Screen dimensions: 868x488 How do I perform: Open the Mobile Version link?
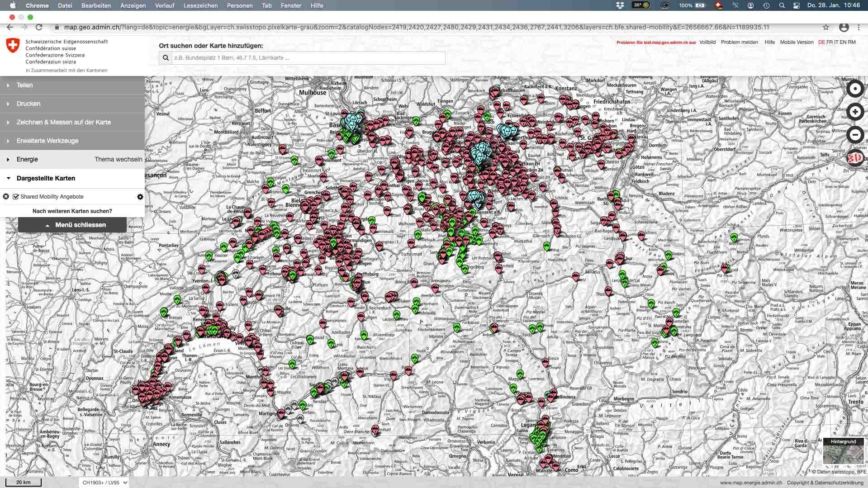point(797,42)
